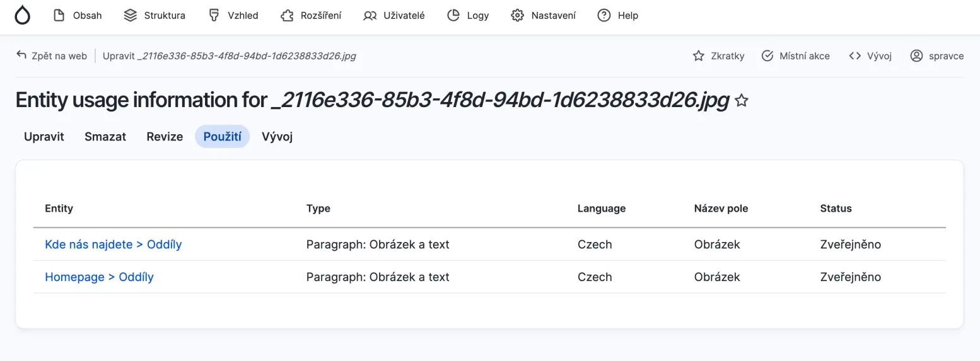Open the Obsah content menu
The height and width of the screenshot is (361, 980).
[x=78, y=15]
